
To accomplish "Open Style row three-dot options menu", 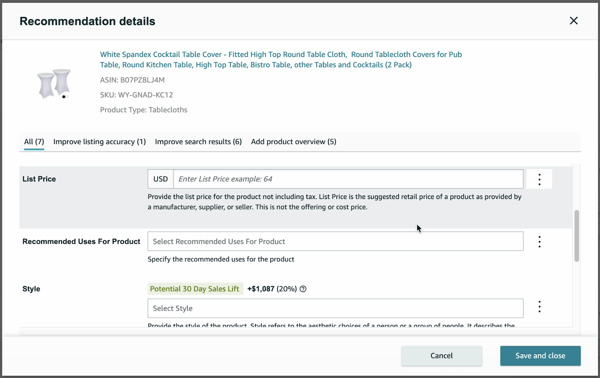I will coord(539,306).
